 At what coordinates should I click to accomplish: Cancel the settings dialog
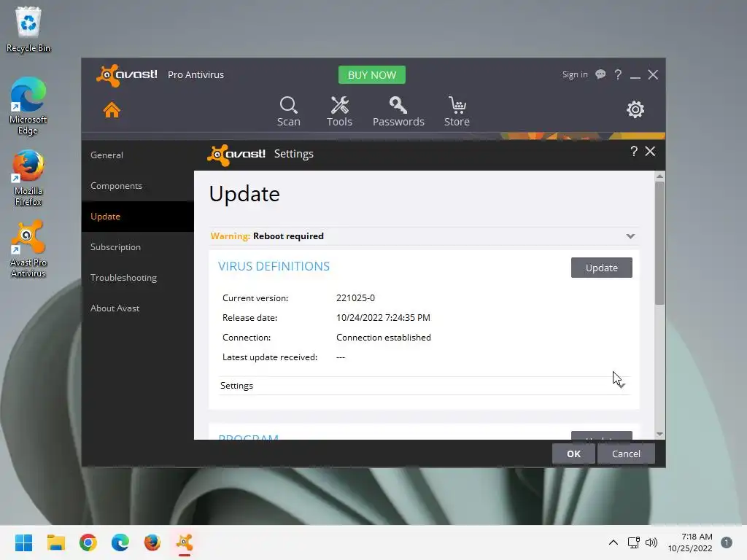tap(626, 454)
